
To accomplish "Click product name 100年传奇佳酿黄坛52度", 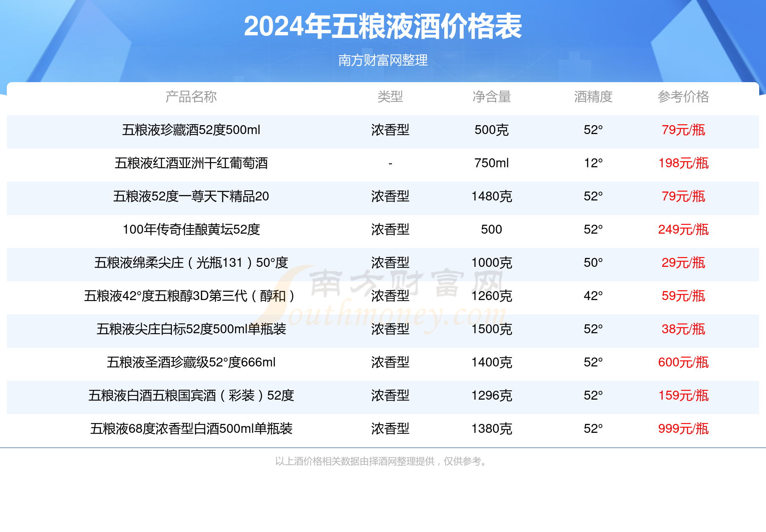I will point(191,229).
